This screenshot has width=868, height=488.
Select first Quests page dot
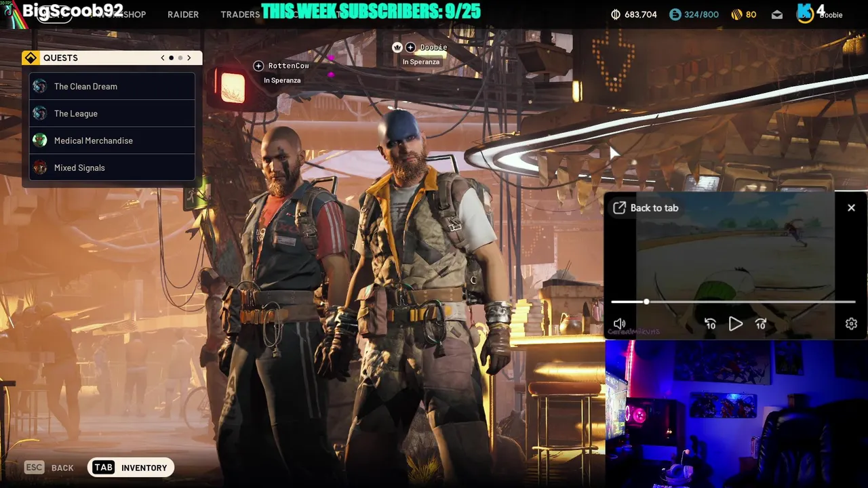coord(172,58)
